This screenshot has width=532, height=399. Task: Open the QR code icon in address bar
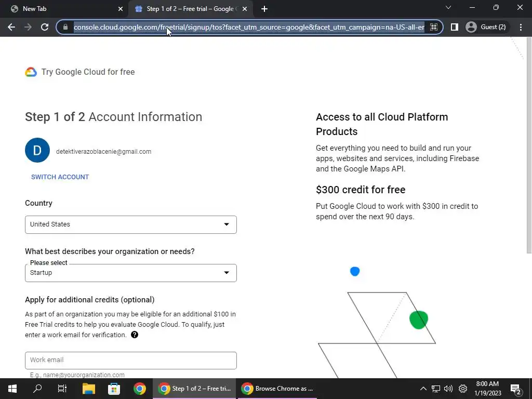point(434,27)
